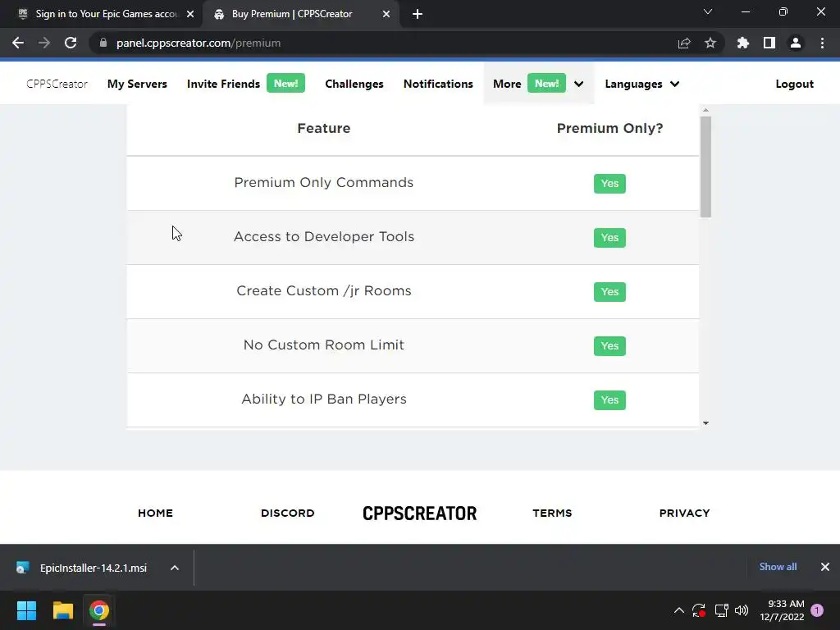Viewport: 840px width, 630px height.
Task: Click the Feature column header
Action: (x=323, y=128)
